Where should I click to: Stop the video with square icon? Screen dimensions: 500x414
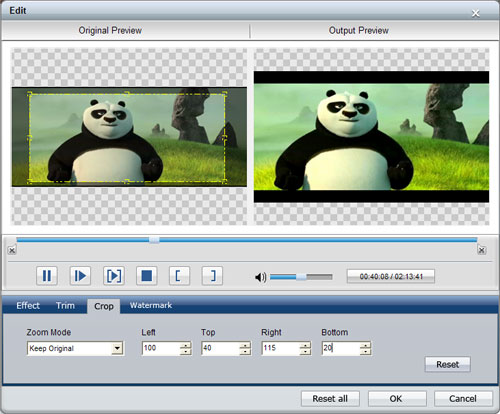[147, 276]
